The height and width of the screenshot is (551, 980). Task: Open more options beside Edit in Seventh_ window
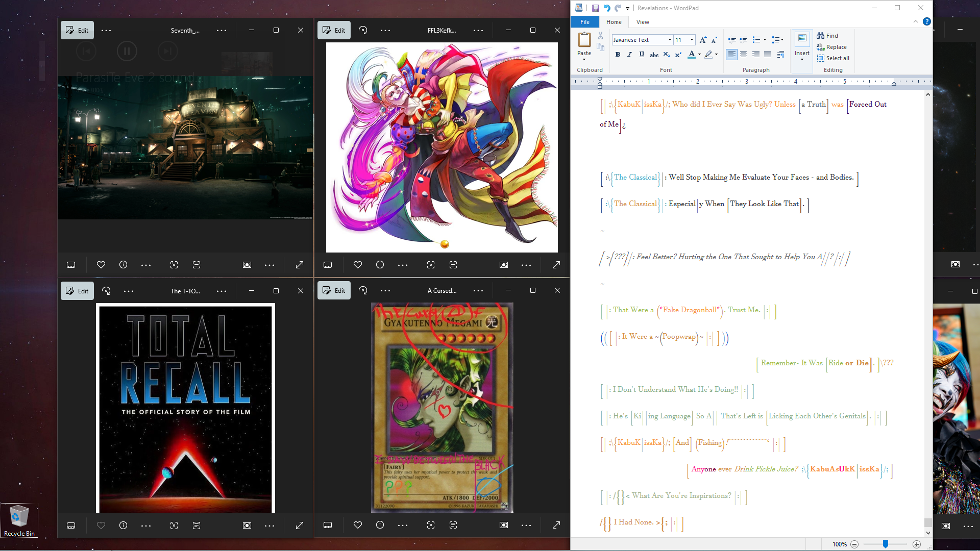[106, 31]
